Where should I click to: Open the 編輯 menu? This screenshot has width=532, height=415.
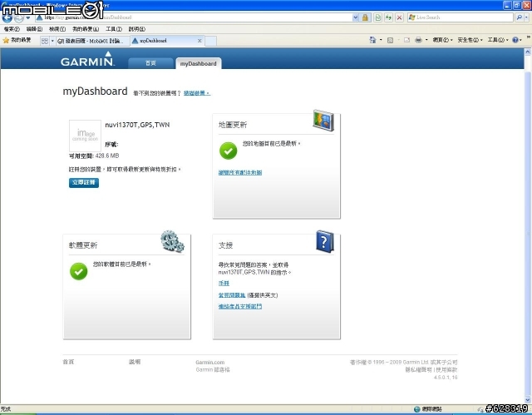tap(34, 29)
